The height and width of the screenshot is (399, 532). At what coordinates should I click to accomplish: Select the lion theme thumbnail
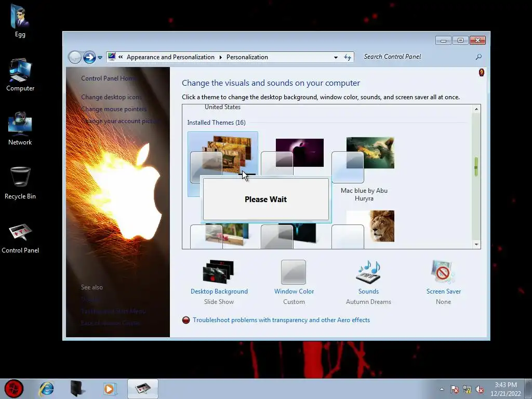tap(370, 227)
